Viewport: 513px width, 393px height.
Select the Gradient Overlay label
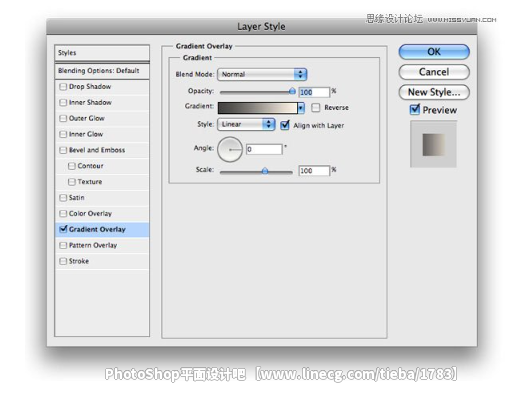click(97, 229)
